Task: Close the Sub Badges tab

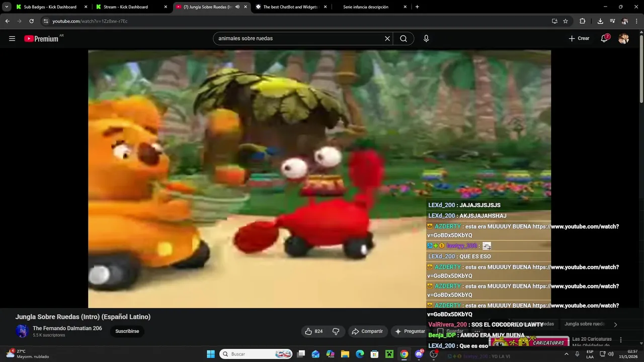Action: 86,7
